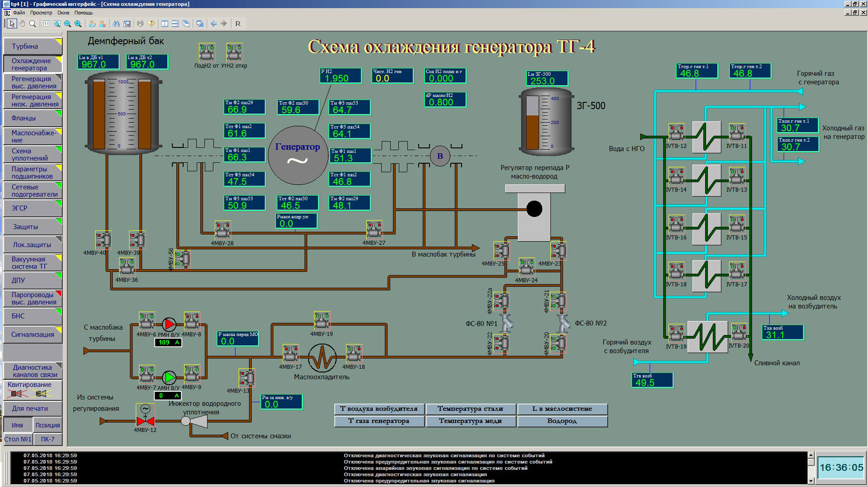Screen dimensions: 868x487
Task: Click the Генератор circle symbol
Action: (297, 155)
